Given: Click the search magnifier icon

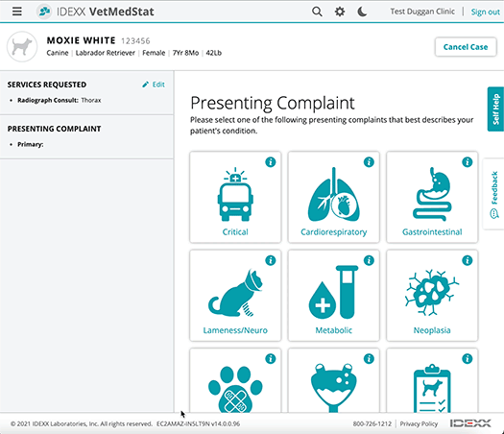Looking at the screenshot, I should coord(317,12).
